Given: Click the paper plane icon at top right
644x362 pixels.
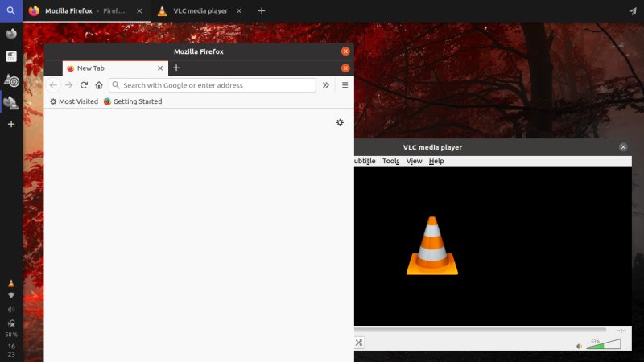Looking at the screenshot, I should pyautogui.click(x=633, y=11).
